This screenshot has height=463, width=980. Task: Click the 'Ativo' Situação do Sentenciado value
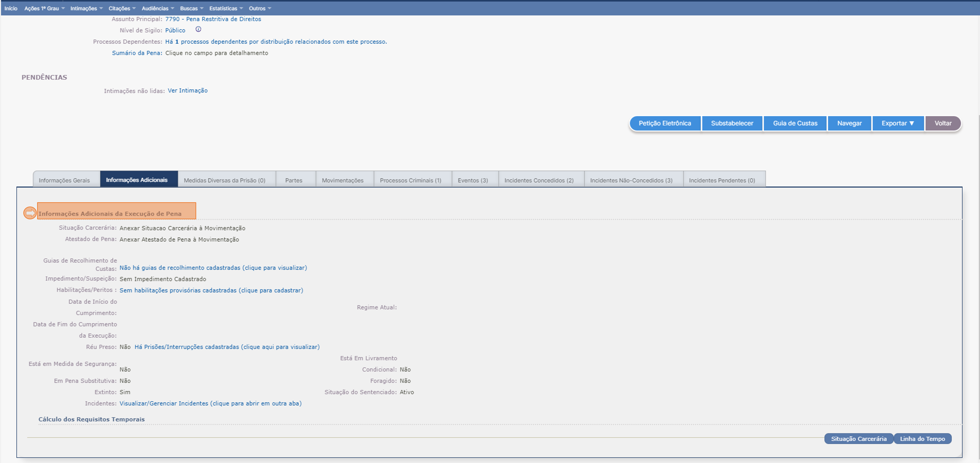[x=407, y=392]
